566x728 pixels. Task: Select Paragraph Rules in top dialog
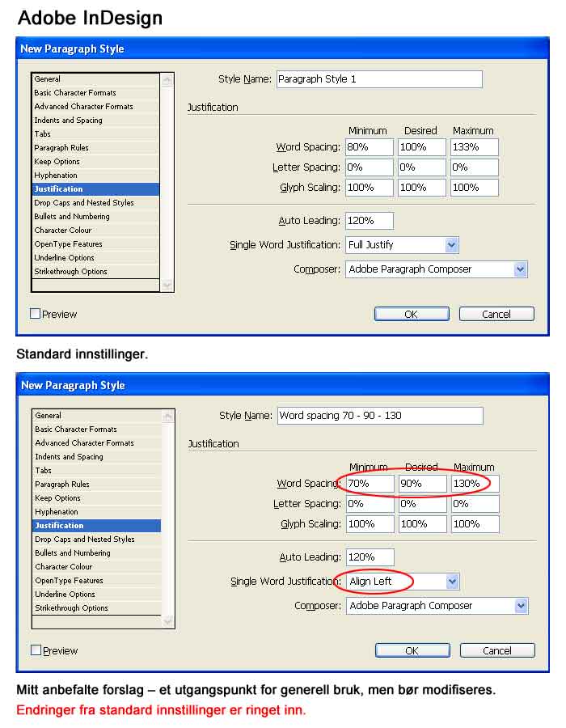pyautogui.click(x=96, y=148)
